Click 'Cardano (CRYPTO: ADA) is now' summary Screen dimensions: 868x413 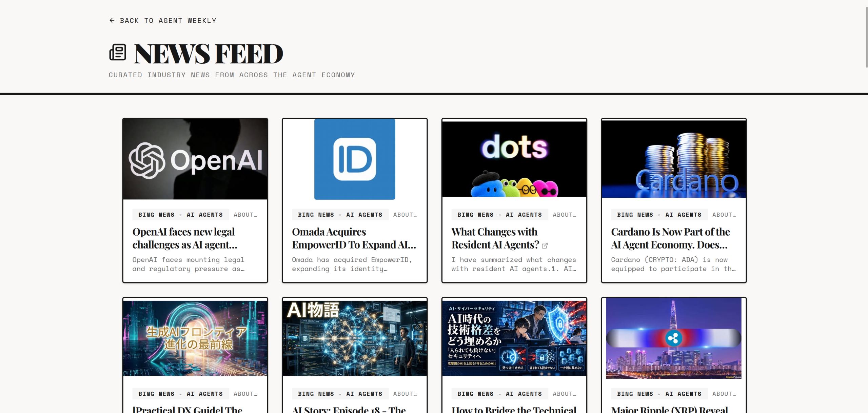pyautogui.click(x=673, y=264)
